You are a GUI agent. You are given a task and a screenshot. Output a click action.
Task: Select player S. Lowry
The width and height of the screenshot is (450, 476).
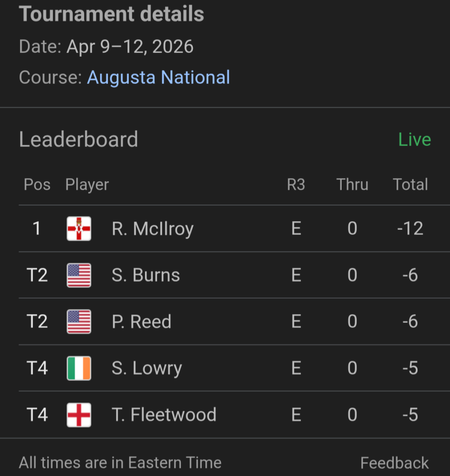pyautogui.click(x=146, y=368)
